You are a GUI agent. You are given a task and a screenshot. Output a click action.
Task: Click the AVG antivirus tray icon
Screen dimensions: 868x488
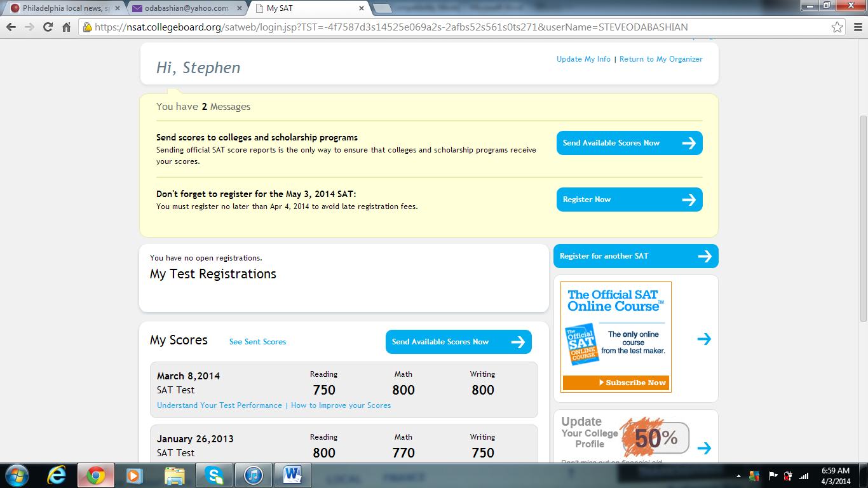click(x=755, y=475)
